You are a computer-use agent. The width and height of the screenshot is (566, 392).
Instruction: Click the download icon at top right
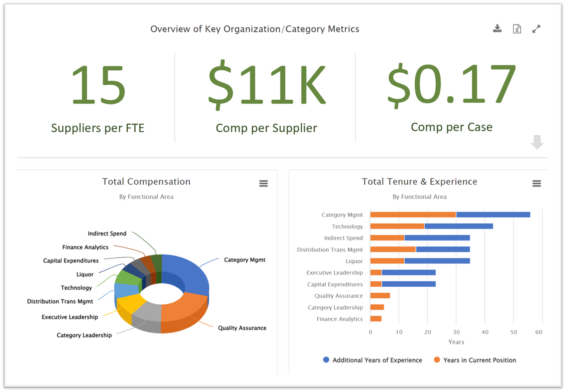497,29
